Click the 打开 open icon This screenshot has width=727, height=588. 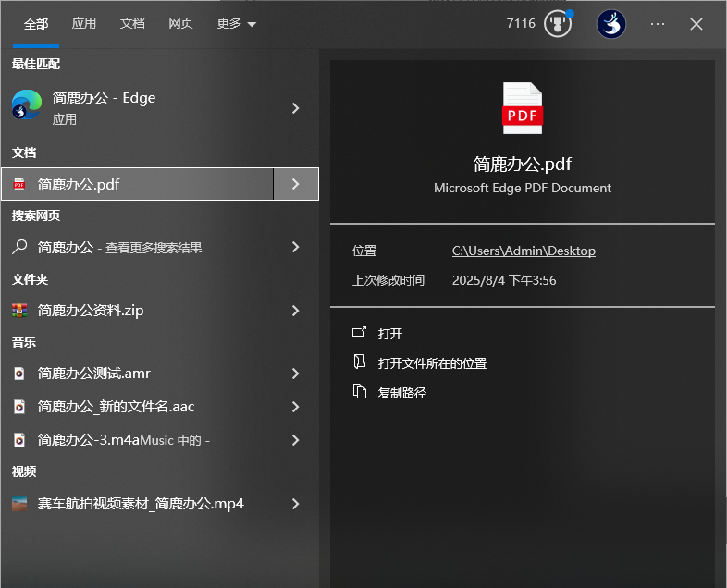coord(359,332)
